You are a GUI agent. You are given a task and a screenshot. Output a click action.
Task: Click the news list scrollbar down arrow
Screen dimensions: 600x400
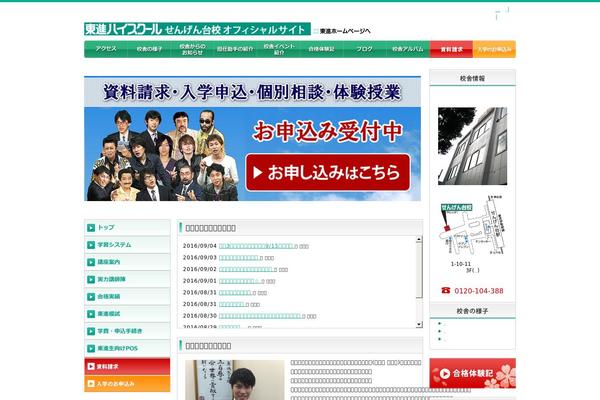(x=419, y=325)
